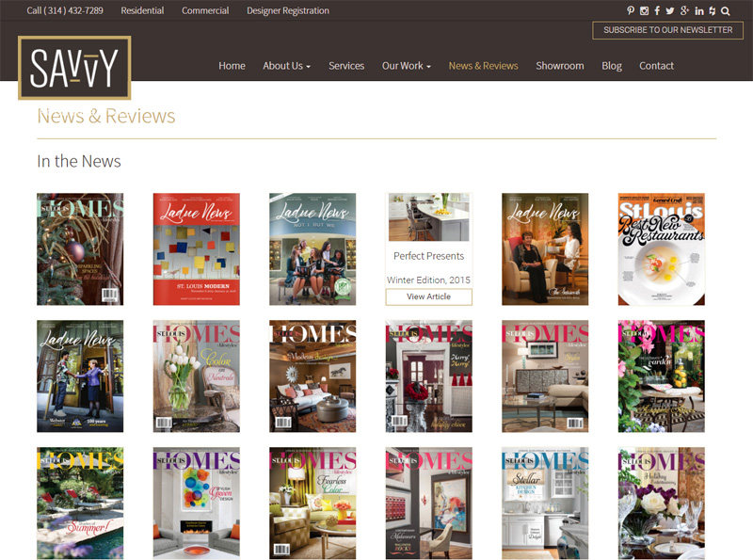
Task: Open Homes Summer pool cover
Action: 80,504
